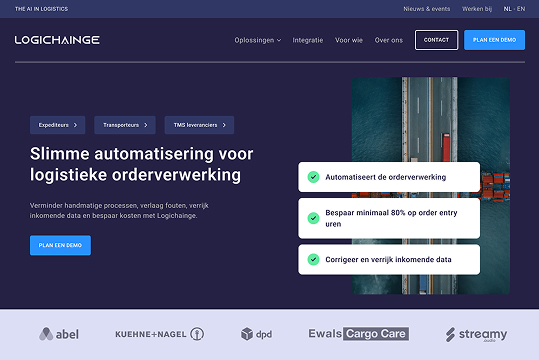Open the Werken bij link
Screen dimensions: 539x360
pyautogui.click(x=477, y=9)
